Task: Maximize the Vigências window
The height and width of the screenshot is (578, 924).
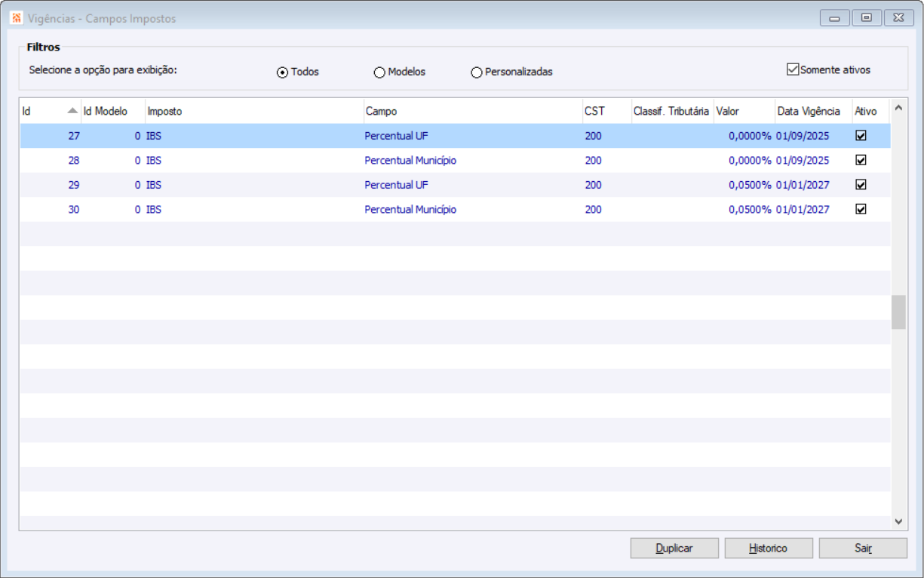Action: pos(867,18)
